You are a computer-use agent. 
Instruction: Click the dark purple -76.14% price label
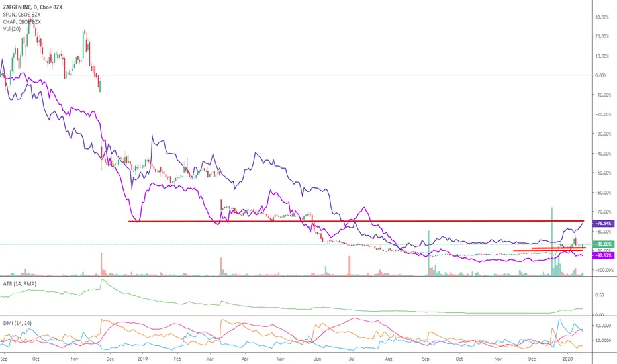[603, 223]
